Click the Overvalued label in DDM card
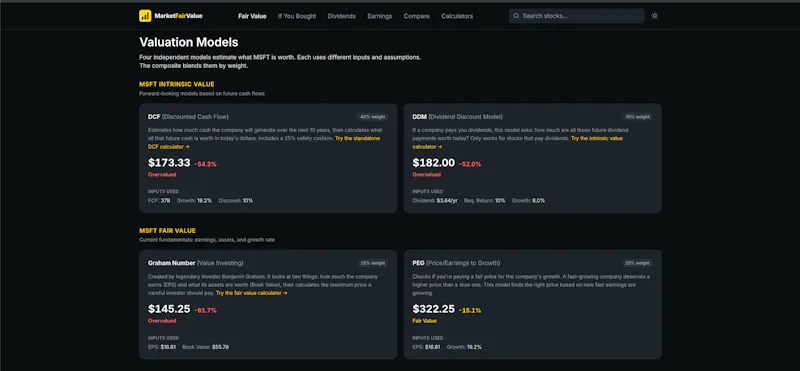This screenshot has width=800, height=371. [x=427, y=175]
